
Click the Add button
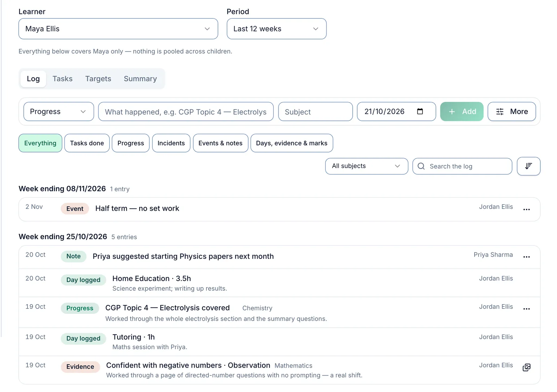point(462,111)
